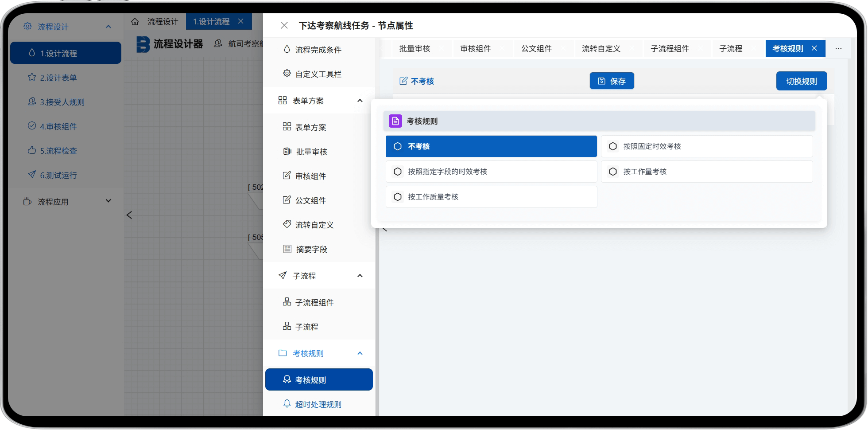Click the paper plane icon for 6.测试运行
This screenshot has width=868, height=430.
tap(32, 175)
